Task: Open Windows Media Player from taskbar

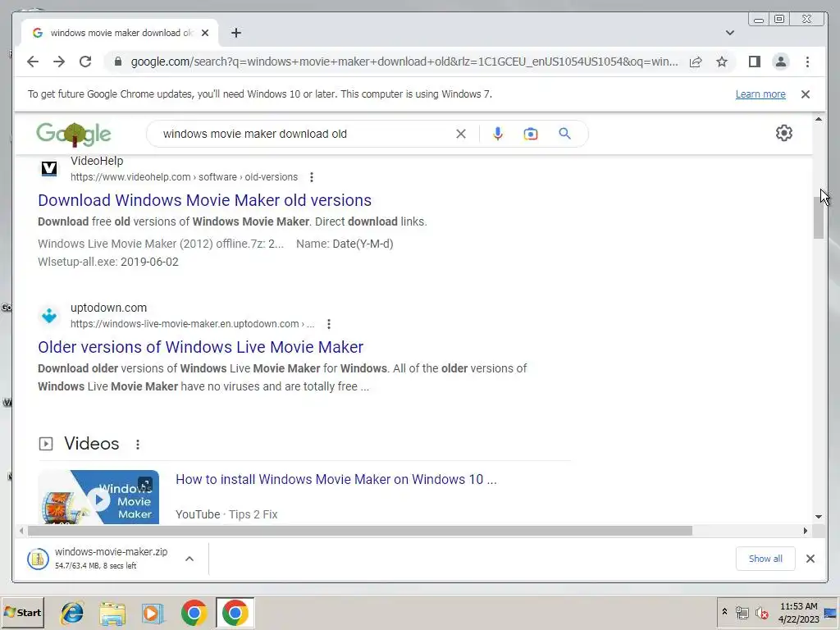Action: pos(153,613)
